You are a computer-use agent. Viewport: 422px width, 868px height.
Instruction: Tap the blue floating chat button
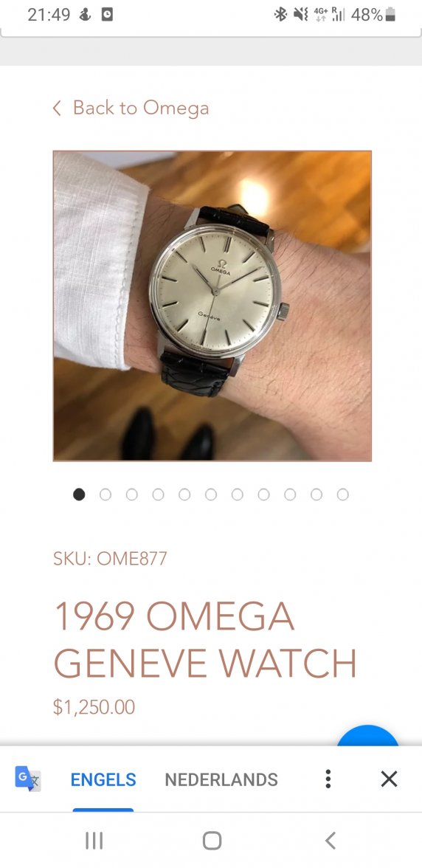click(368, 735)
